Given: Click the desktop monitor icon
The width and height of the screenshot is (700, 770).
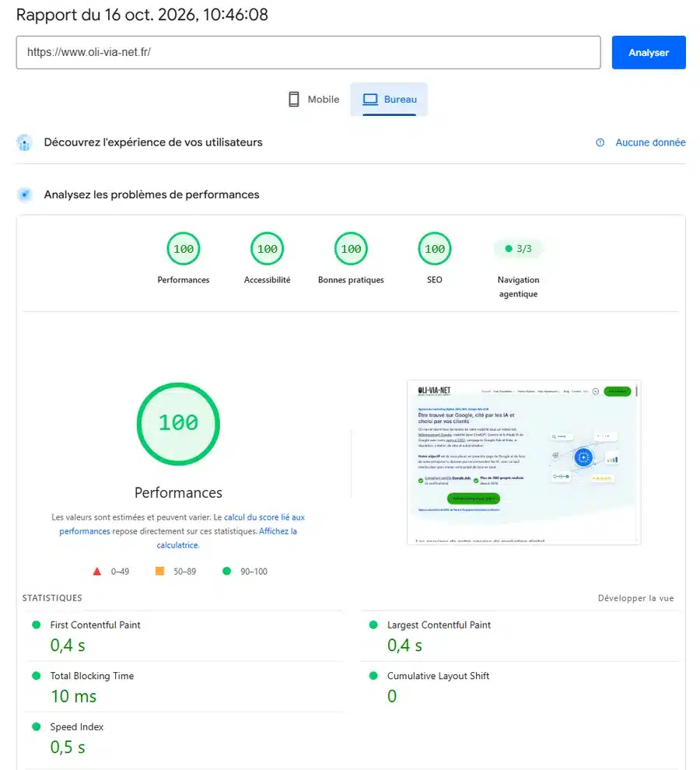Looking at the screenshot, I should coord(370,100).
